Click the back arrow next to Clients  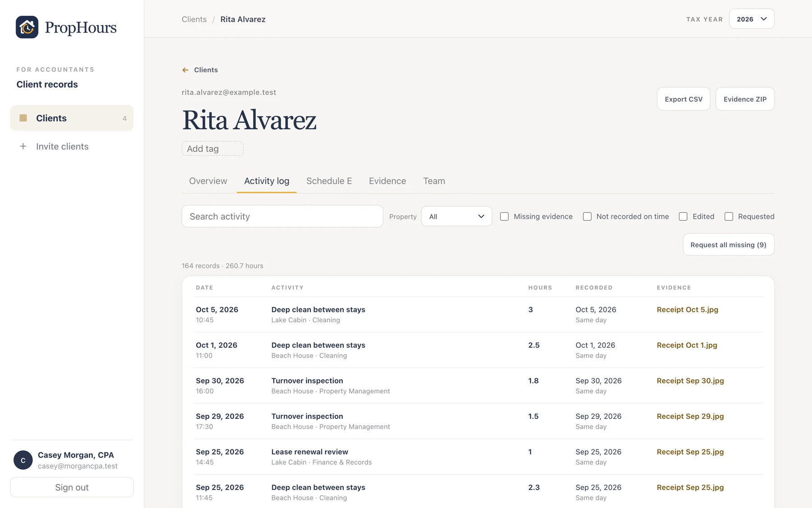tap(185, 70)
